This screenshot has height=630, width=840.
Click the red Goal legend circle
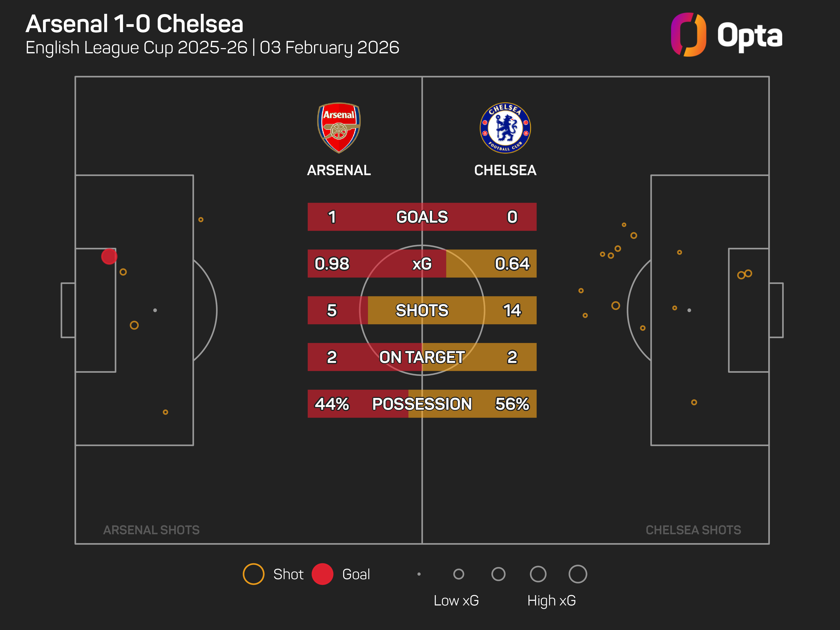click(322, 574)
